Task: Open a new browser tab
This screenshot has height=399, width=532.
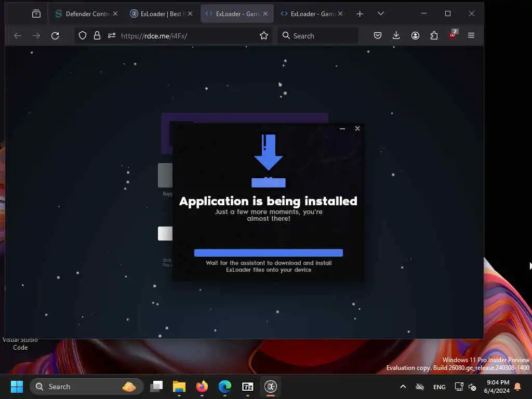Action: point(360,14)
